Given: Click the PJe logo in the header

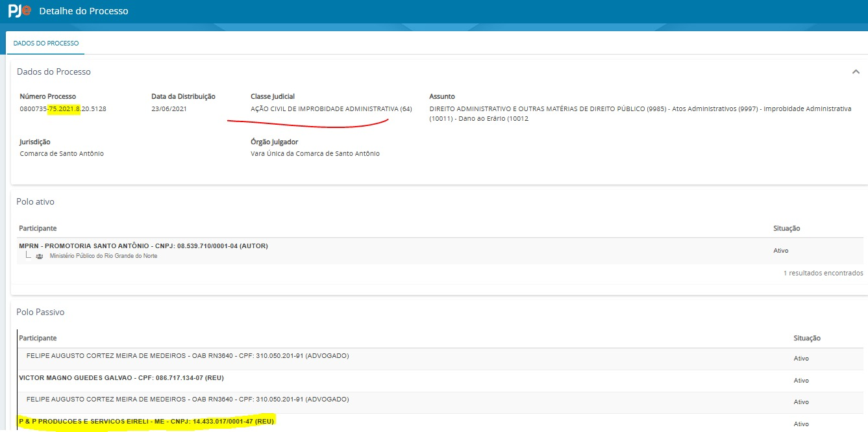Looking at the screenshot, I should 19,11.
